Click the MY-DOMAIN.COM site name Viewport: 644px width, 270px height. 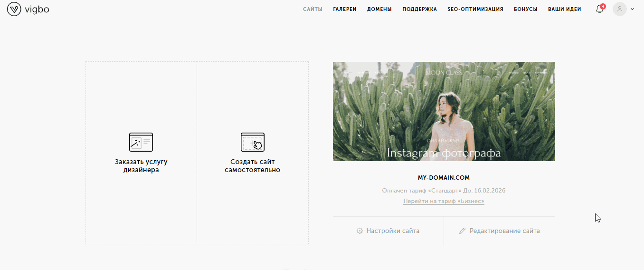pos(444,178)
